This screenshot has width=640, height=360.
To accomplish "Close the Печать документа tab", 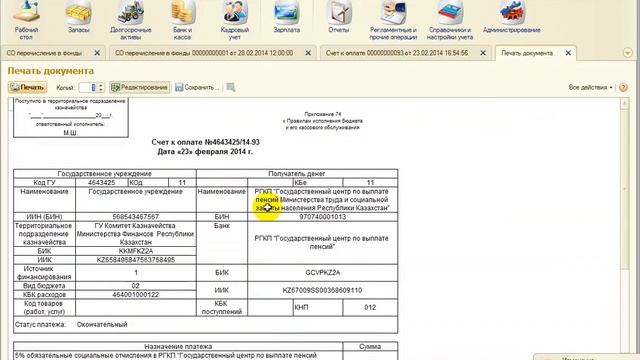I will click(x=568, y=53).
